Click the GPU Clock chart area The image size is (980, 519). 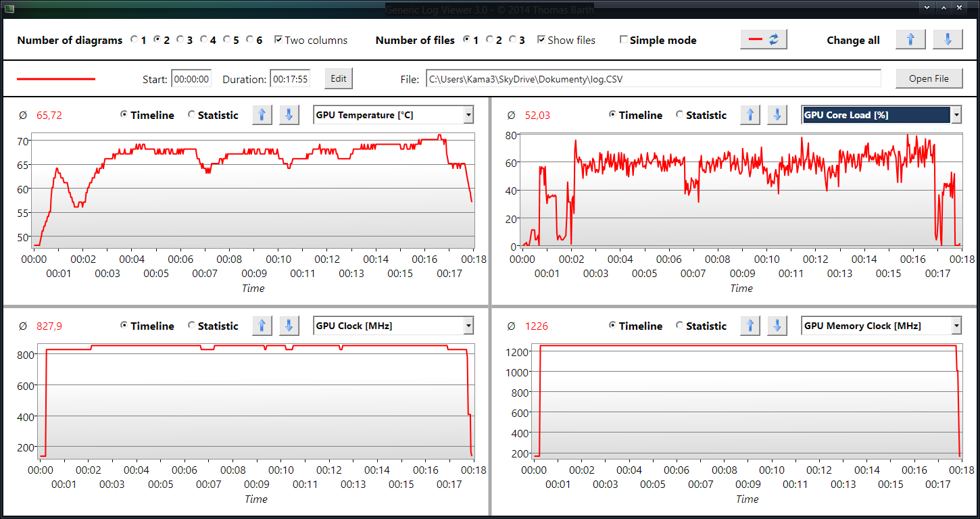coord(257,401)
